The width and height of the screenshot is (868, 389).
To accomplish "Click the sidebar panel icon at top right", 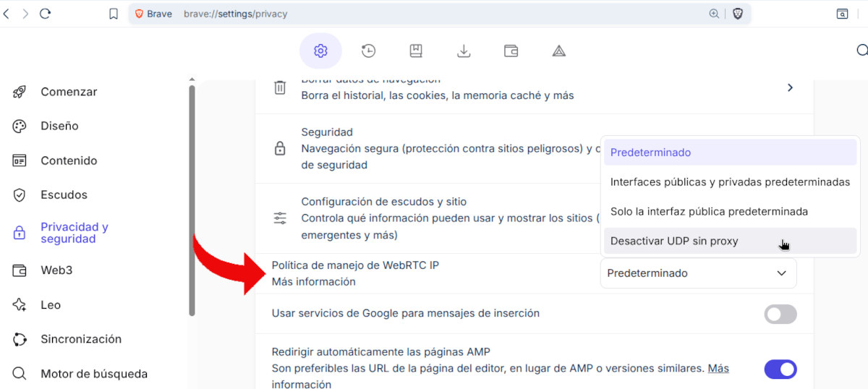I will [843, 14].
